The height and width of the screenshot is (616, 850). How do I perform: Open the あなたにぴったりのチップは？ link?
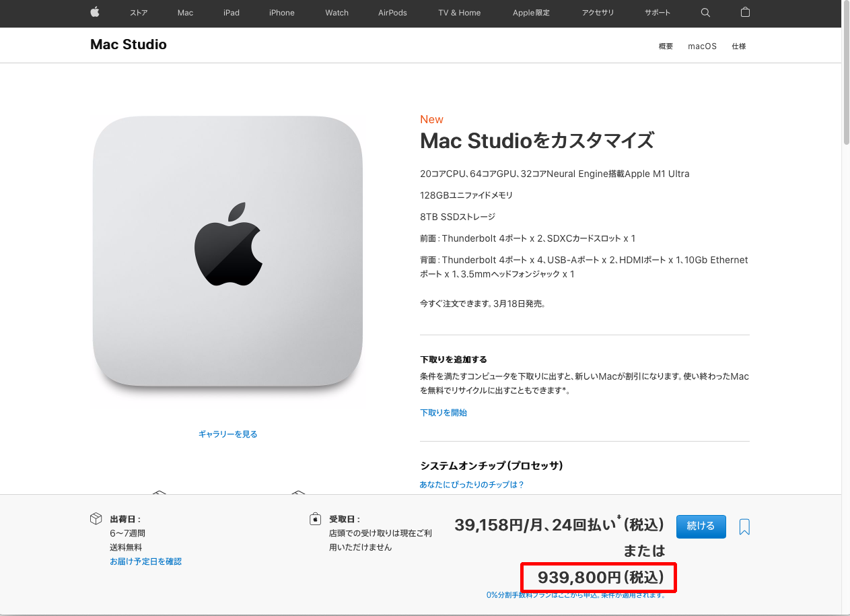(472, 485)
